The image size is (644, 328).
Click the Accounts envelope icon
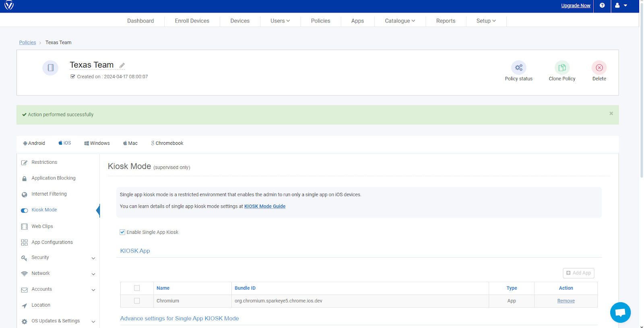tap(24, 290)
